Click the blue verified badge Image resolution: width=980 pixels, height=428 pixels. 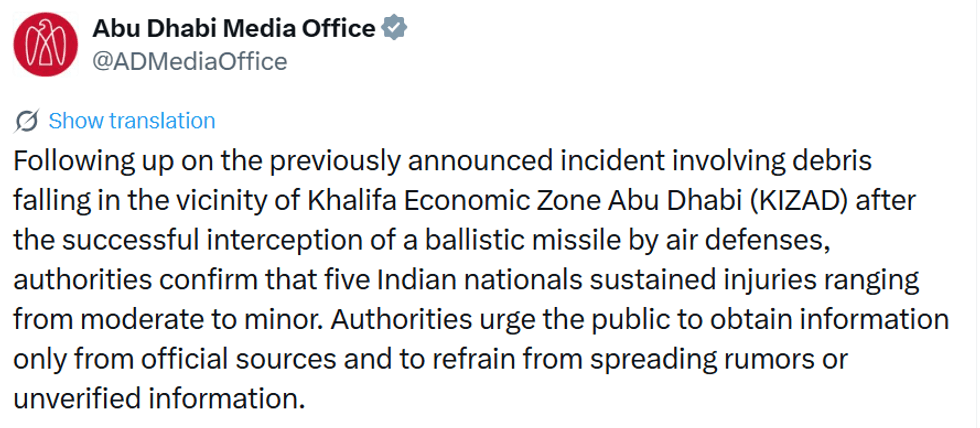(x=395, y=29)
